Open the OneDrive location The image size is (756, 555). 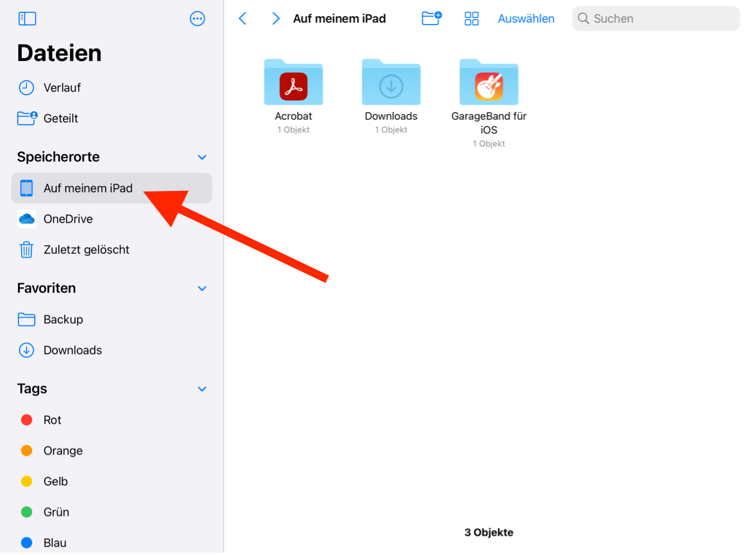click(68, 219)
